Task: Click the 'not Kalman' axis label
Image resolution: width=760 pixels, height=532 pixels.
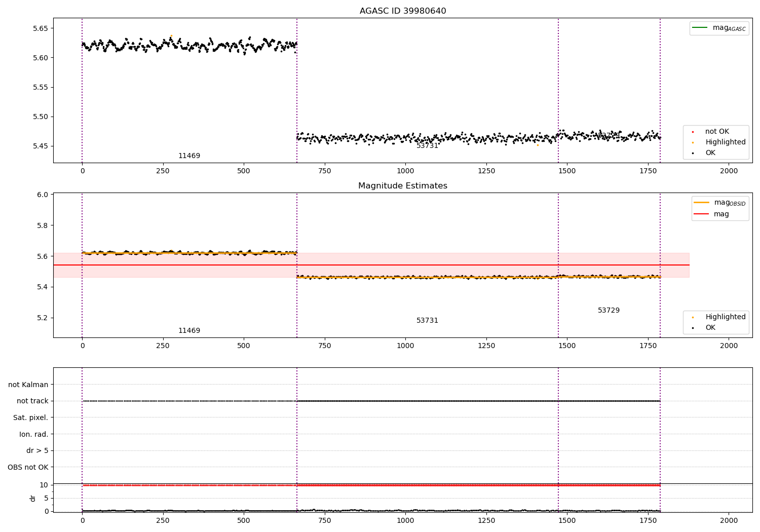Action: click(28, 385)
